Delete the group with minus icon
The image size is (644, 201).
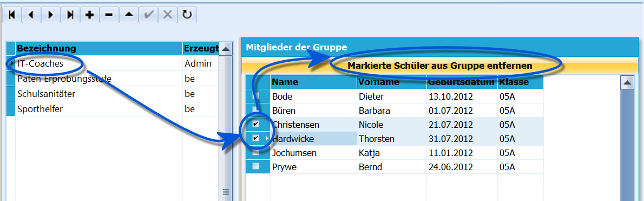click(x=109, y=15)
